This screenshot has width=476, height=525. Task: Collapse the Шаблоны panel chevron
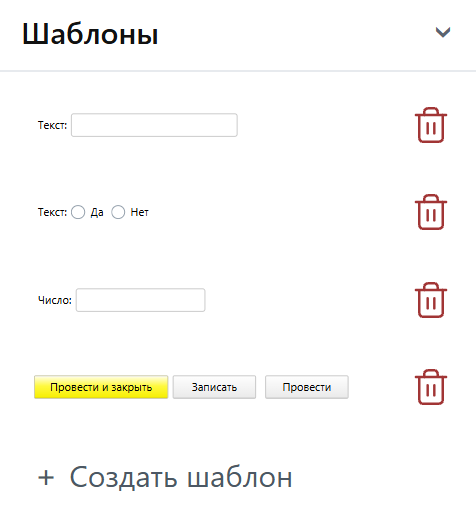click(443, 32)
